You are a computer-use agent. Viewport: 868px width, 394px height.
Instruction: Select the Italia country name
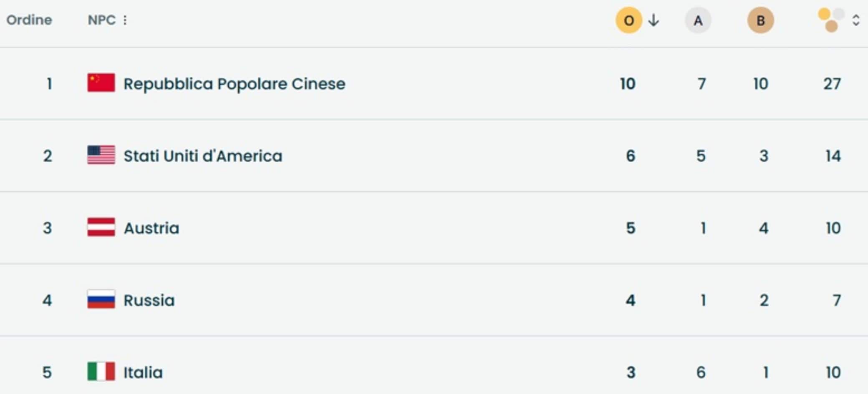(143, 372)
